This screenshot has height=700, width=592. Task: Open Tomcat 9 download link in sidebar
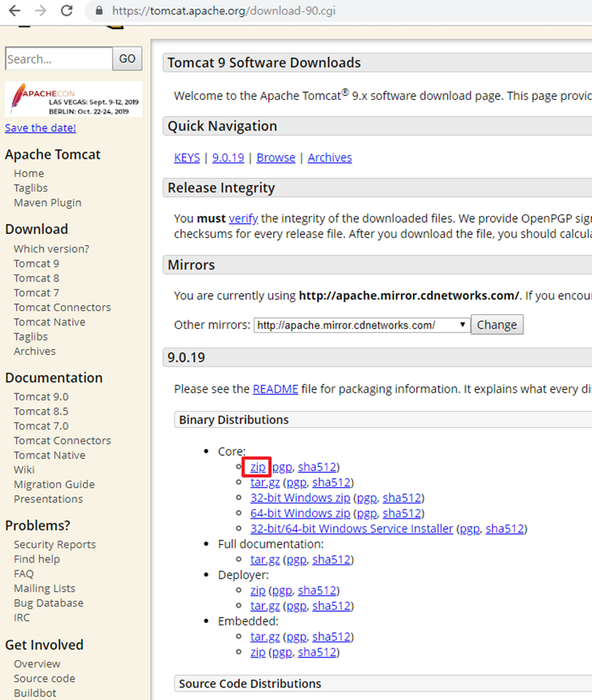click(x=36, y=264)
